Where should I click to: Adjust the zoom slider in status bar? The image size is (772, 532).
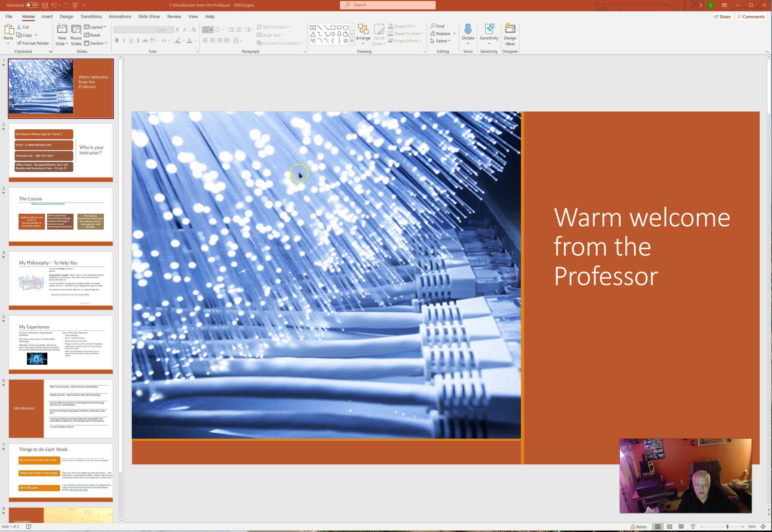click(x=727, y=527)
